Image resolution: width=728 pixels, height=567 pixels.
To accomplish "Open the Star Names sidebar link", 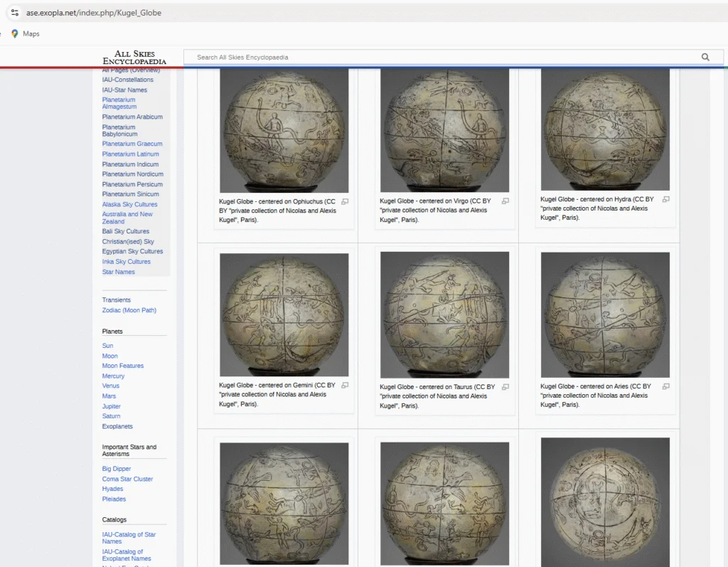I will point(119,272).
